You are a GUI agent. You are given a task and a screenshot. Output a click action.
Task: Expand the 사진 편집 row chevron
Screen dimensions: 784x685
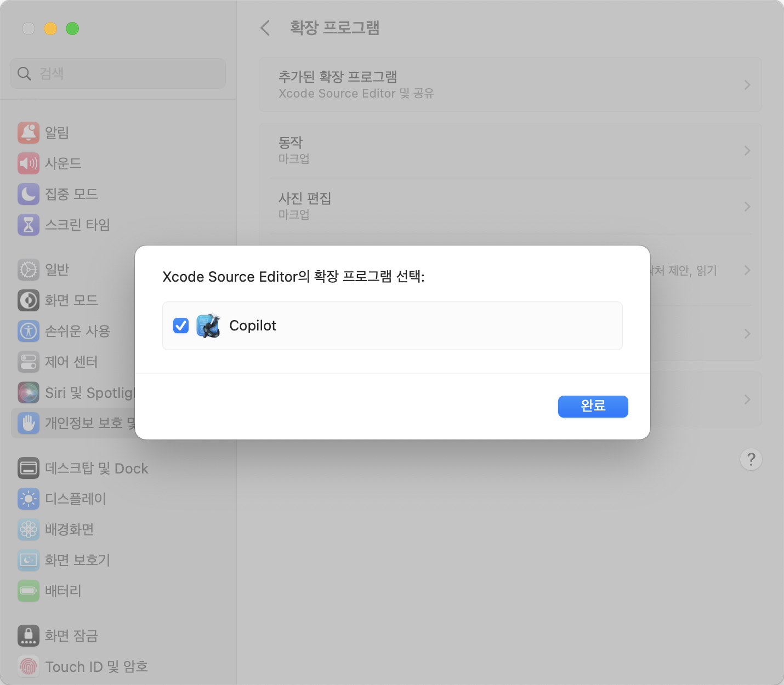click(747, 207)
